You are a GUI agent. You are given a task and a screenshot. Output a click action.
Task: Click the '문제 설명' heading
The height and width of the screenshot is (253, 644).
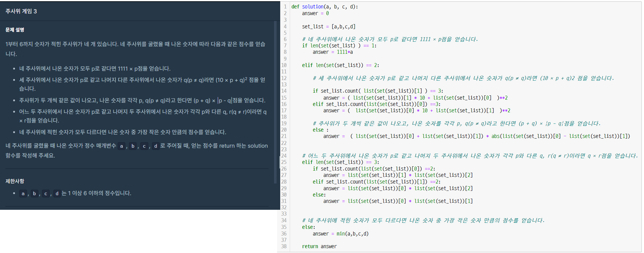click(x=15, y=30)
